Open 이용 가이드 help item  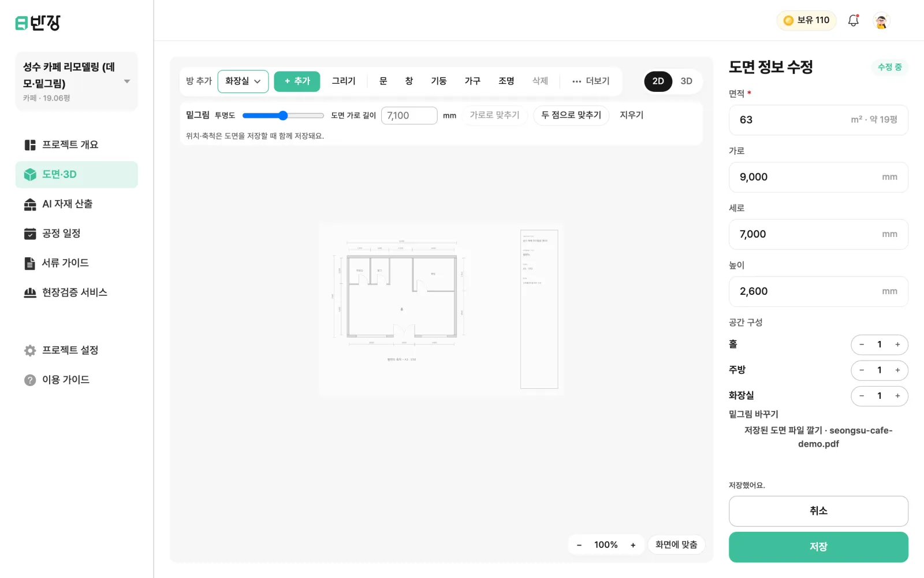pos(76,380)
